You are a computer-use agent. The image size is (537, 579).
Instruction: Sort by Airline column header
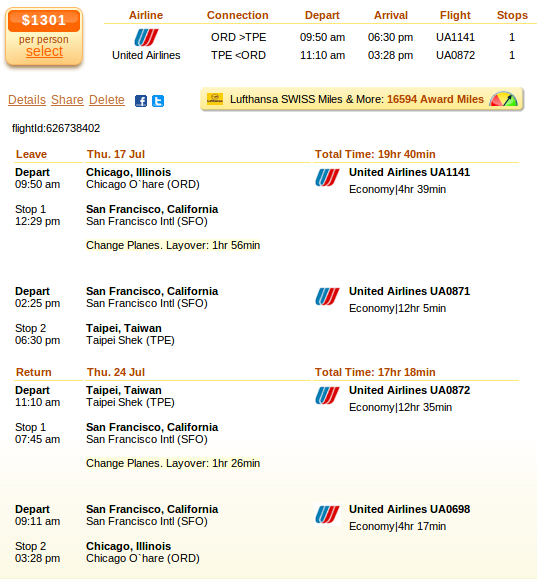[146, 15]
